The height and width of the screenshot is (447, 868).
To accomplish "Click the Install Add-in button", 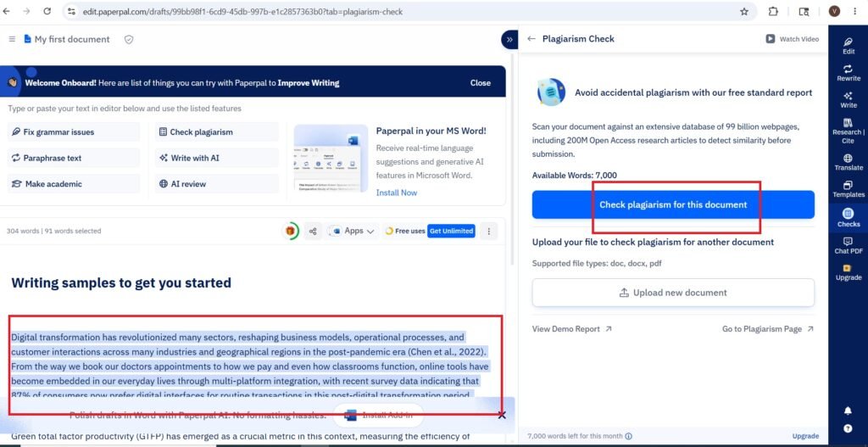I will tap(379, 416).
